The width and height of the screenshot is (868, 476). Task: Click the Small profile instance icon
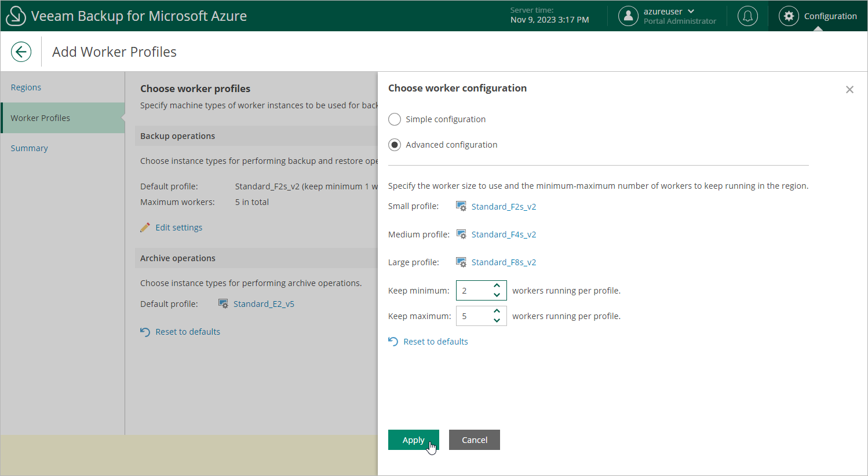[x=461, y=206]
